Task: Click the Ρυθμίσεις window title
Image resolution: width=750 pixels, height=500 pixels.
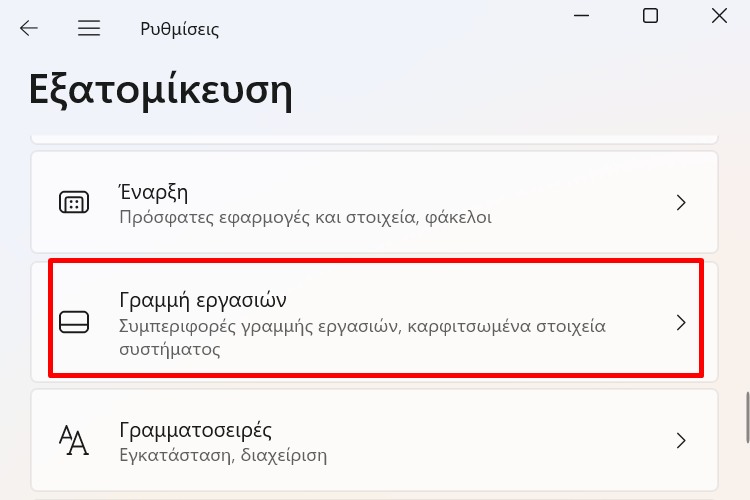Action: tap(180, 29)
